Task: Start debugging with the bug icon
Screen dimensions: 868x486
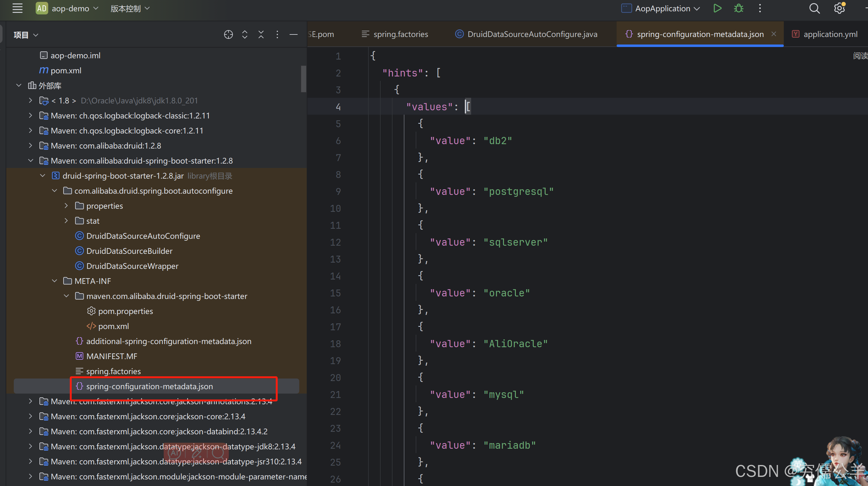Action: point(739,8)
